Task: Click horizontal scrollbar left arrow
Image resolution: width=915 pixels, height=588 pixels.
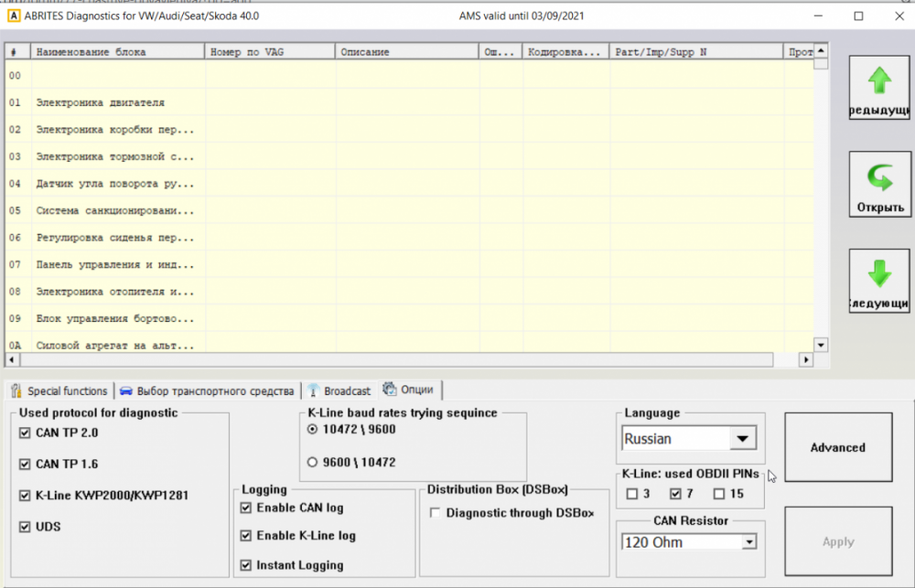Action: coord(11,360)
